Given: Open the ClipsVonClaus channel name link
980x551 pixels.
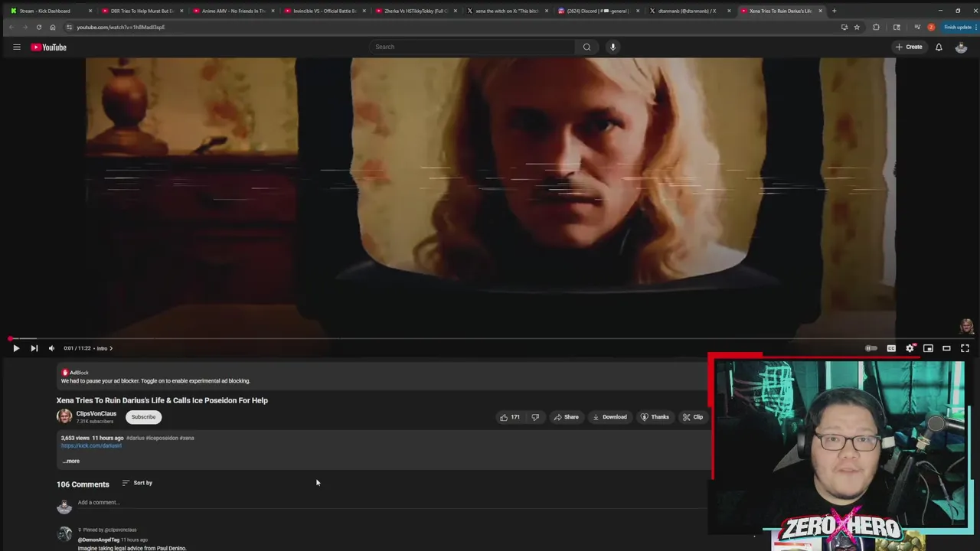Looking at the screenshot, I should click(96, 413).
